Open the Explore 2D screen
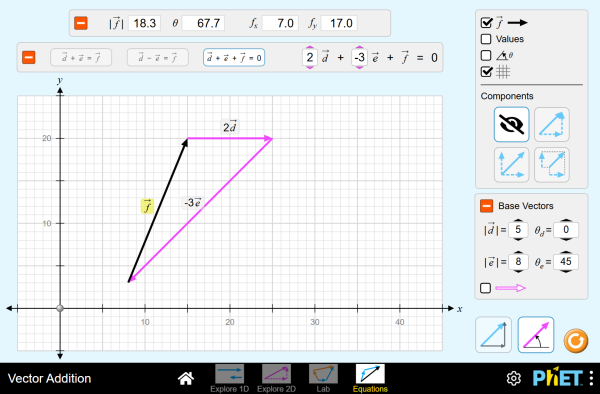The height and width of the screenshot is (394, 600). click(x=276, y=378)
